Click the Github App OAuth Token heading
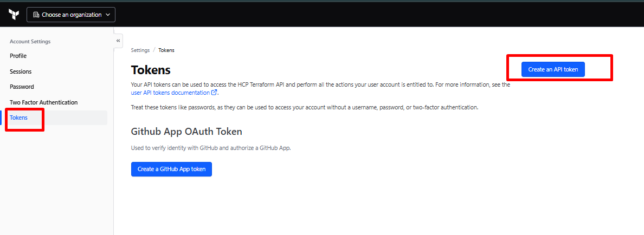 tap(186, 132)
